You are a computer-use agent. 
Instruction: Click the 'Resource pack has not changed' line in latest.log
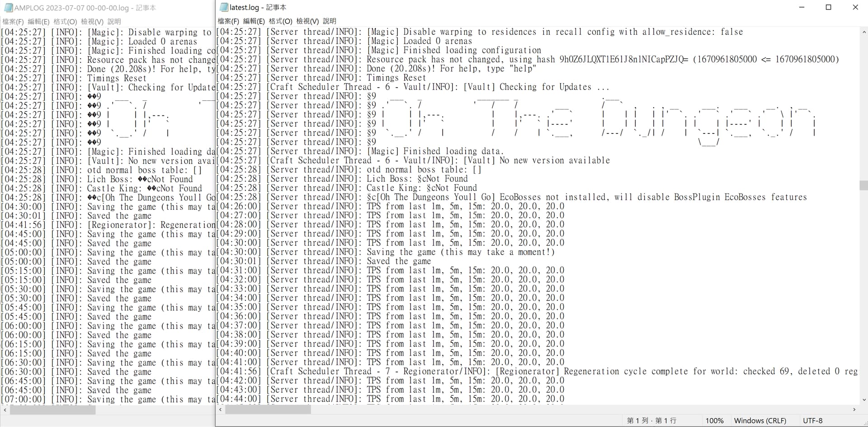527,59
